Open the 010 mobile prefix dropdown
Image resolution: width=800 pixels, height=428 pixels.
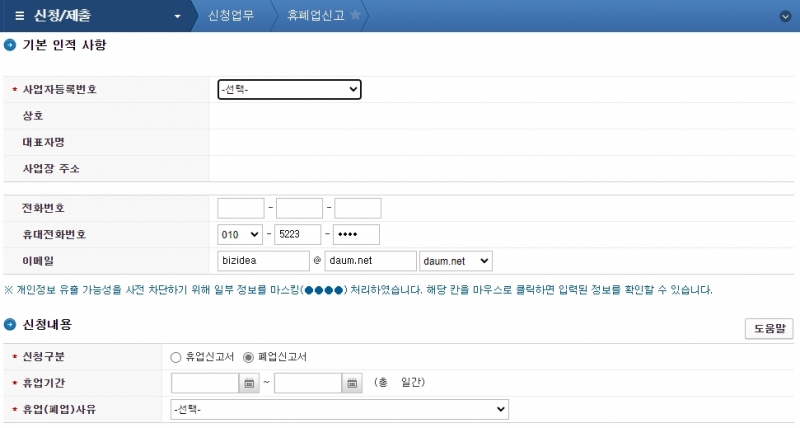pos(240,235)
